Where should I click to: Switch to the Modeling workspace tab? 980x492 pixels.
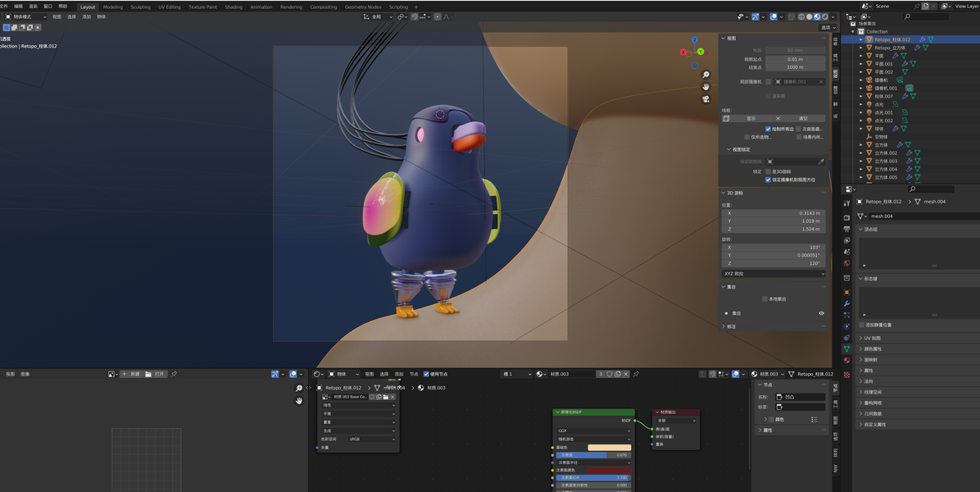(112, 7)
